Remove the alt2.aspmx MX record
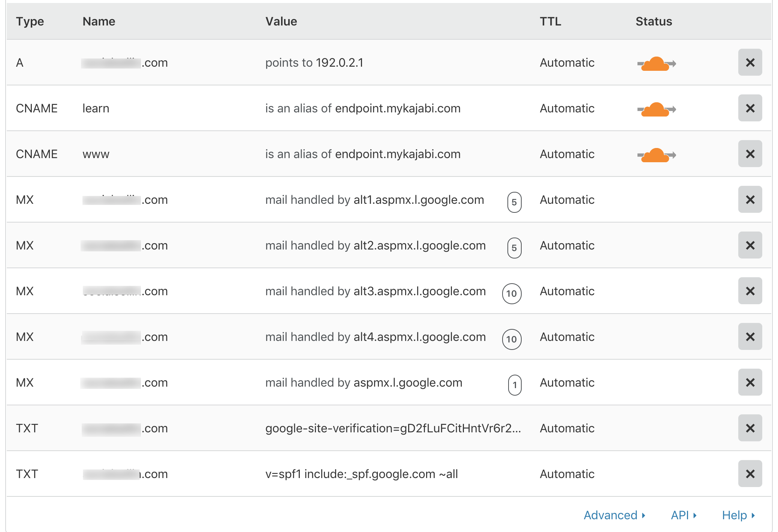 point(750,245)
